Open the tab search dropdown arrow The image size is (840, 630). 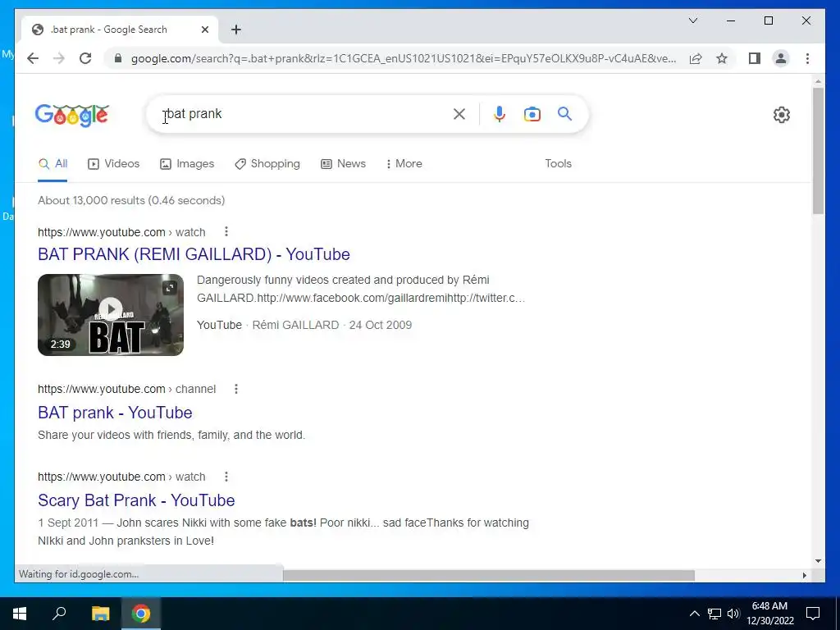point(693,21)
